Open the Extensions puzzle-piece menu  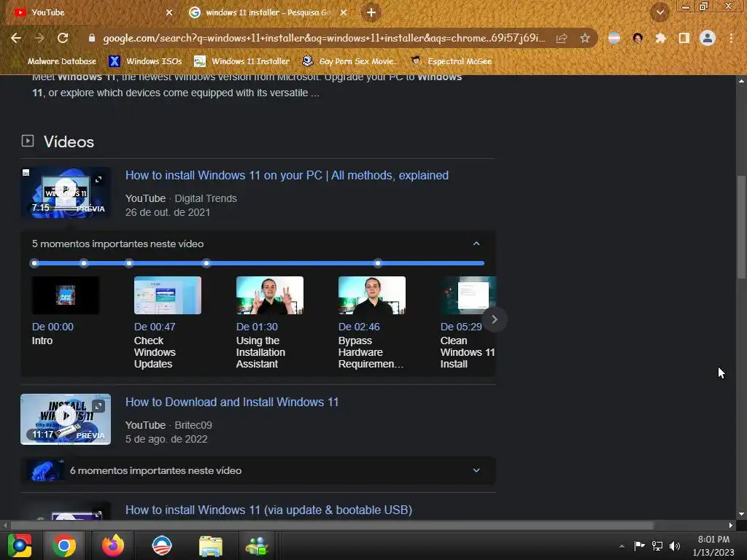tap(660, 38)
